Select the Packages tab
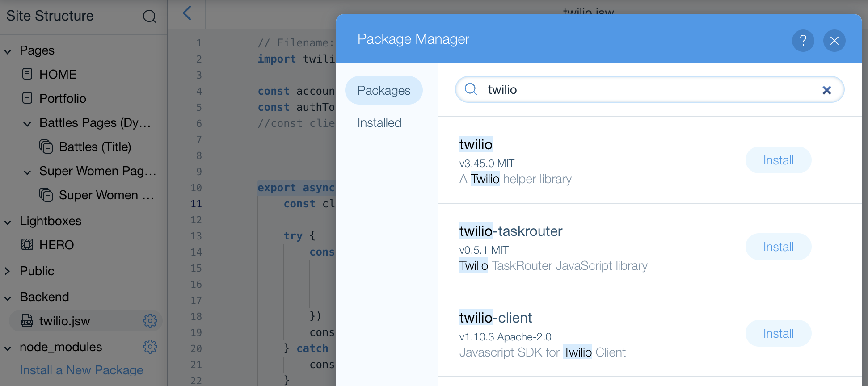 click(384, 90)
